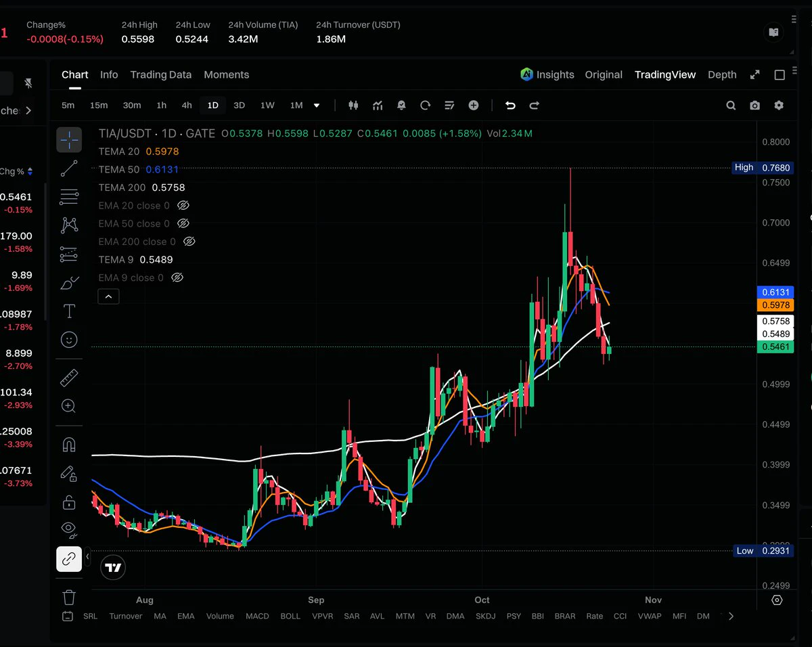Screen dimensions: 812x647
Task: Show the hidden EMA 50 indicator
Action: click(x=183, y=223)
